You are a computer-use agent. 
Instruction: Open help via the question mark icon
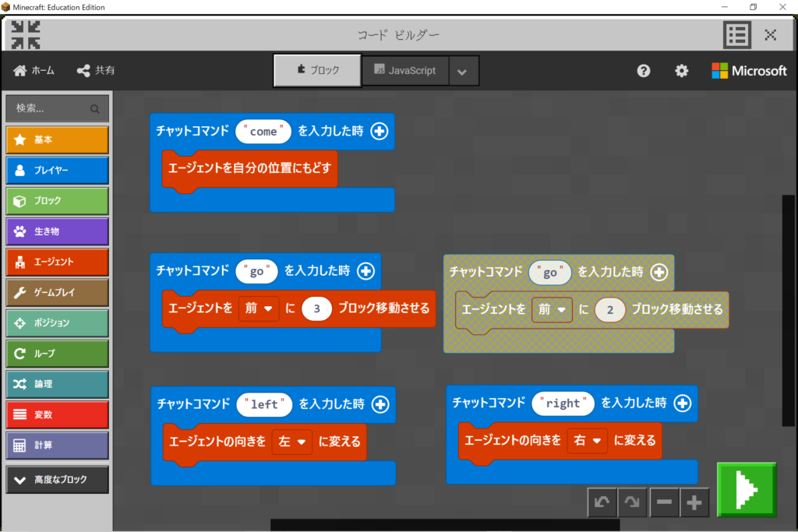click(x=643, y=71)
